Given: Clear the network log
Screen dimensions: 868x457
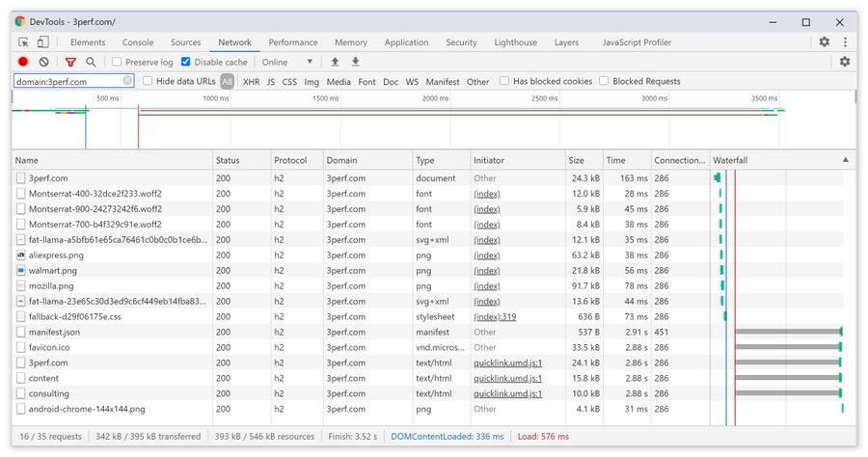Looking at the screenshot, I should pos(43,62).
